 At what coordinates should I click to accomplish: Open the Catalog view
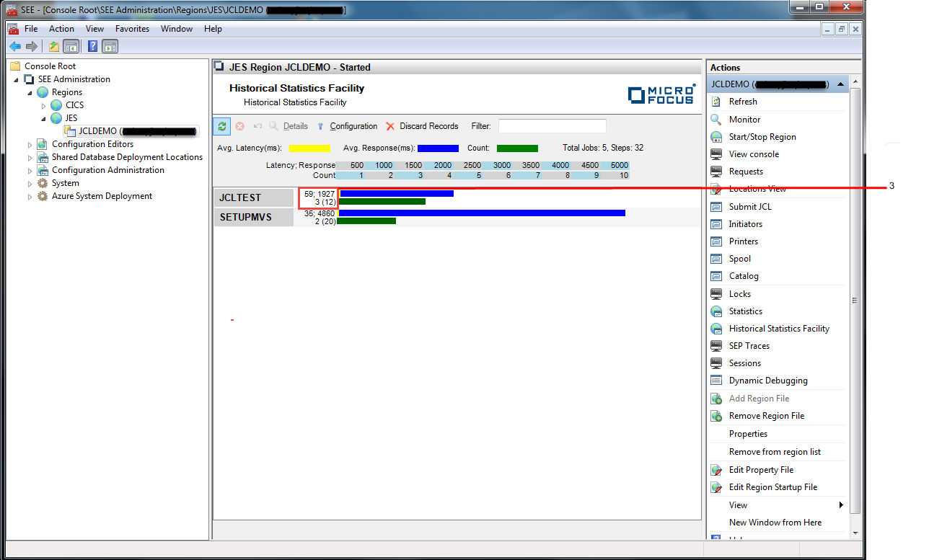(744, 276)
